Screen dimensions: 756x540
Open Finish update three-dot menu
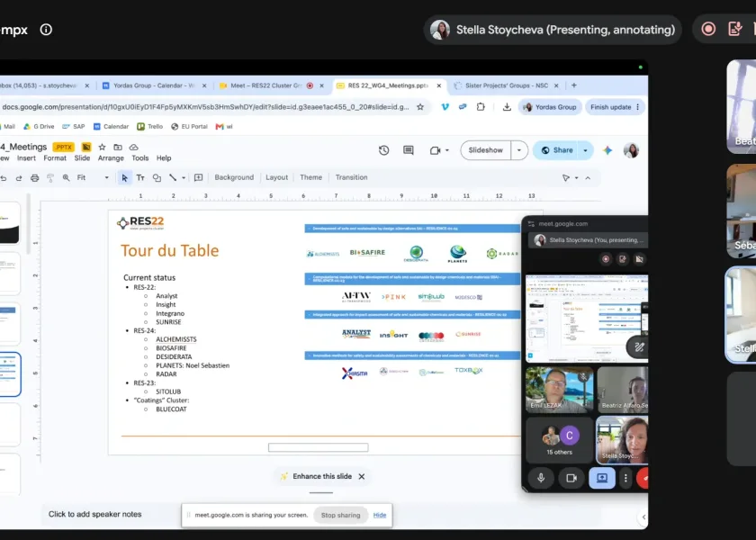tap(638, 107)
